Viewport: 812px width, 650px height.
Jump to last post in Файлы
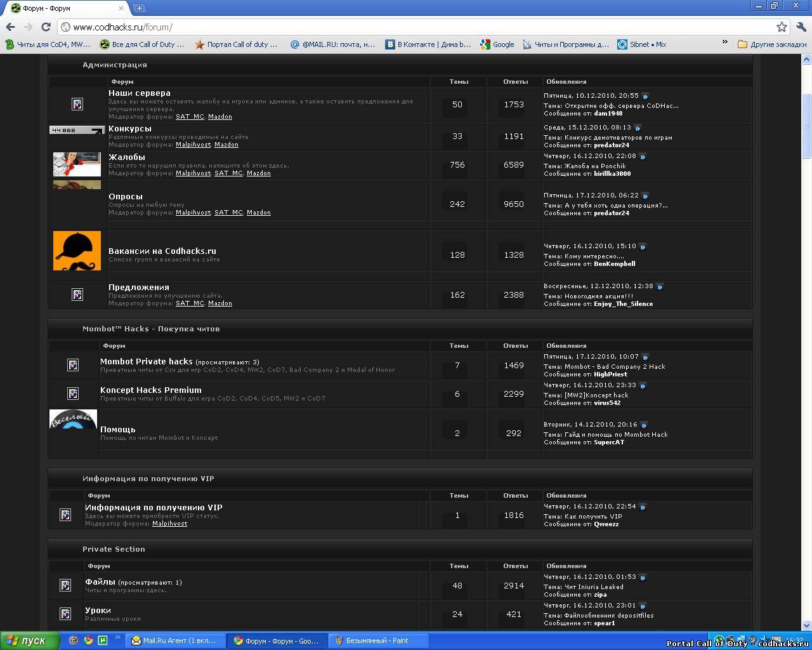643,577
